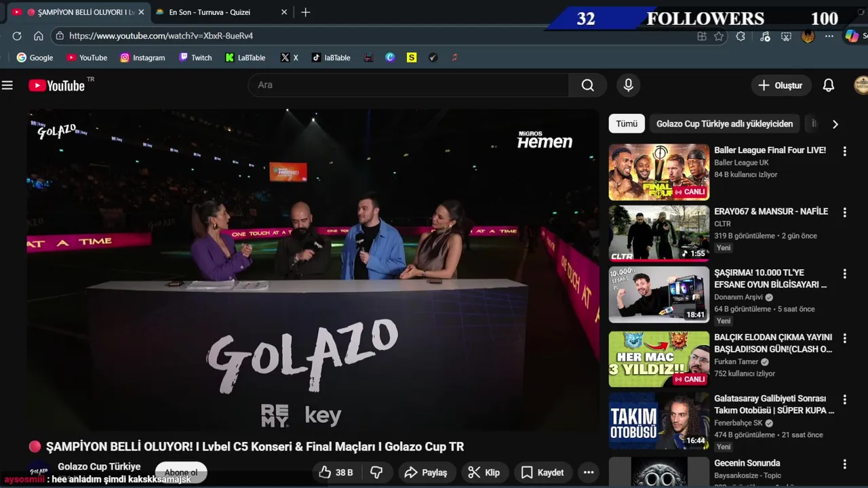Screen dimensions: 868x488
Task: Open the Gecenin Sonunda video title
Action: pyautogui.click(x=747, y=463)
